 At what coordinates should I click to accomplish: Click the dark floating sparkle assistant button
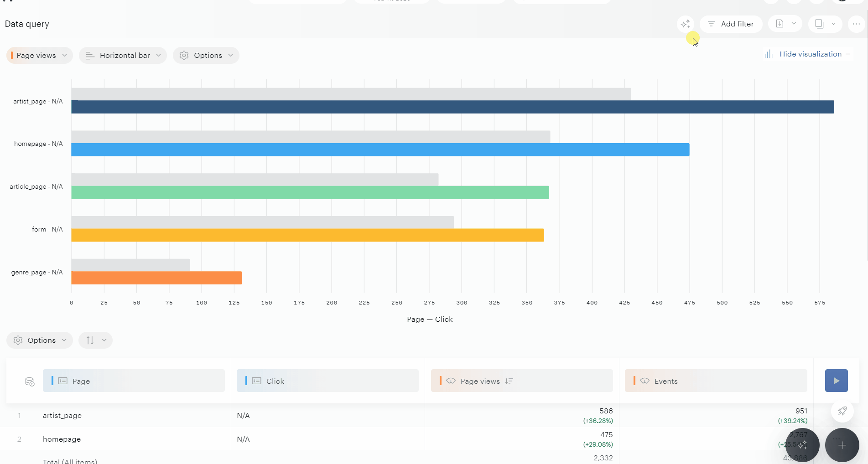tap(802, 445)
